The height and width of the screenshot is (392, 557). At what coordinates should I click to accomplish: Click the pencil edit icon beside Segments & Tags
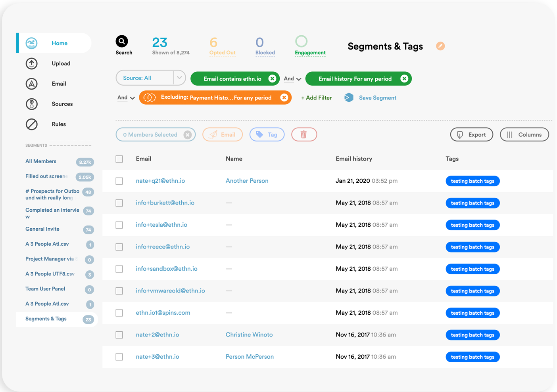[440, 46]
